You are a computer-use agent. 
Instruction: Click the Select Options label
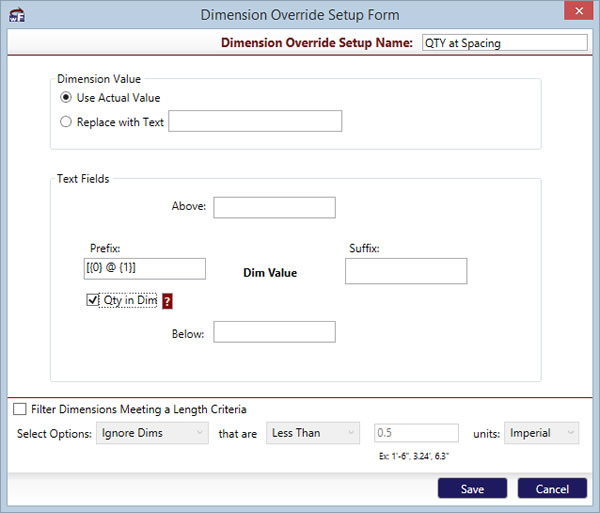[54, 434]
